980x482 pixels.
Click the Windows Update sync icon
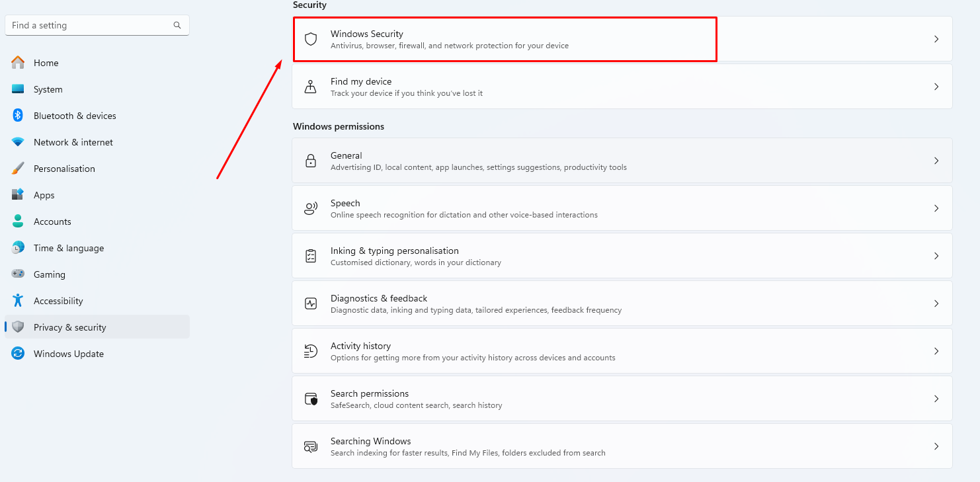pyautogui.click(x=18, y=354)
